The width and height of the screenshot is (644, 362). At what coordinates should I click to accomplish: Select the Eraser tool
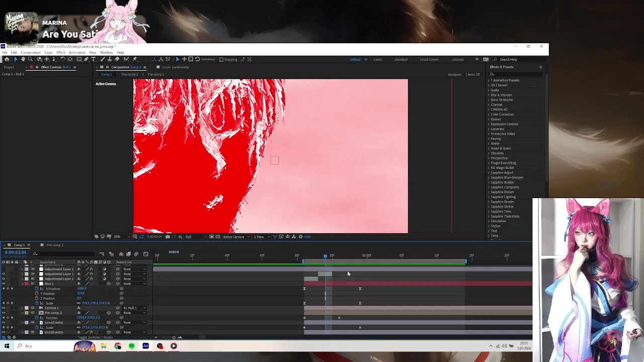coord(117,59)
